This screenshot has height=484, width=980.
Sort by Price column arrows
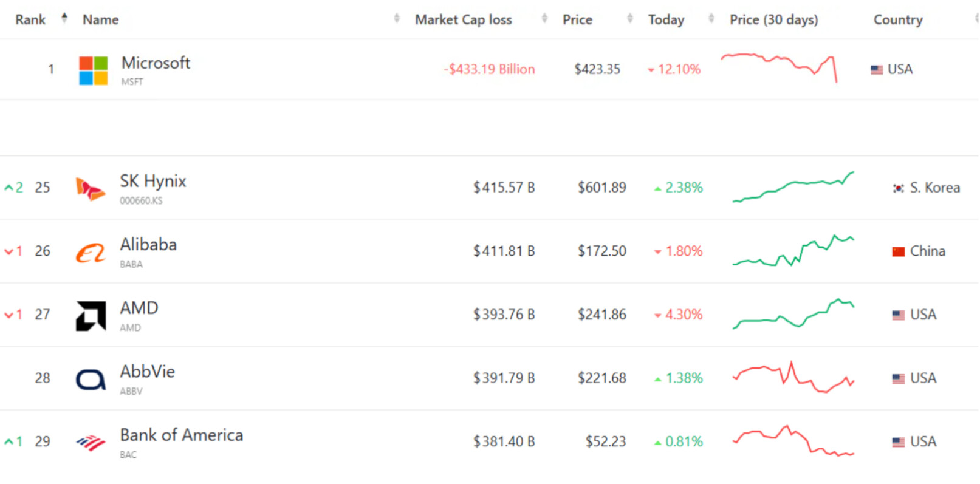point(630,18)
